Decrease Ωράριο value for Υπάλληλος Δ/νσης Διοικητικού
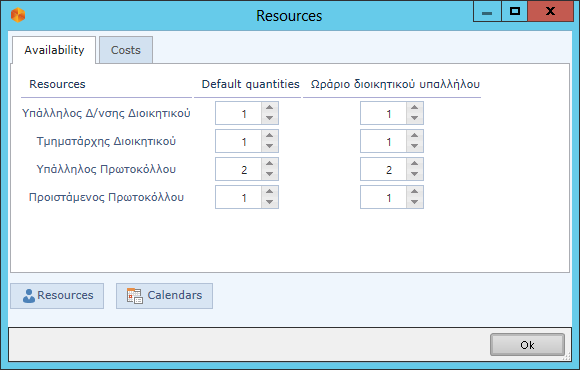 415,118
